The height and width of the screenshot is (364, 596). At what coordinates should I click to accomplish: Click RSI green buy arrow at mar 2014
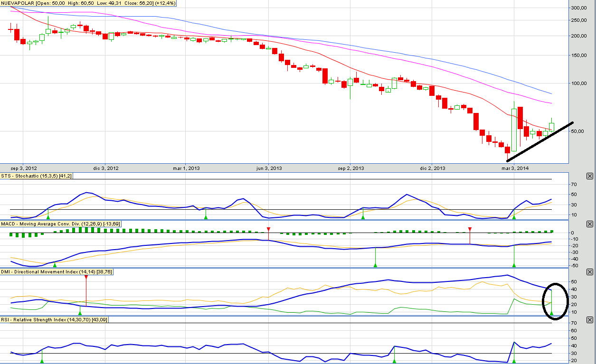514,361
